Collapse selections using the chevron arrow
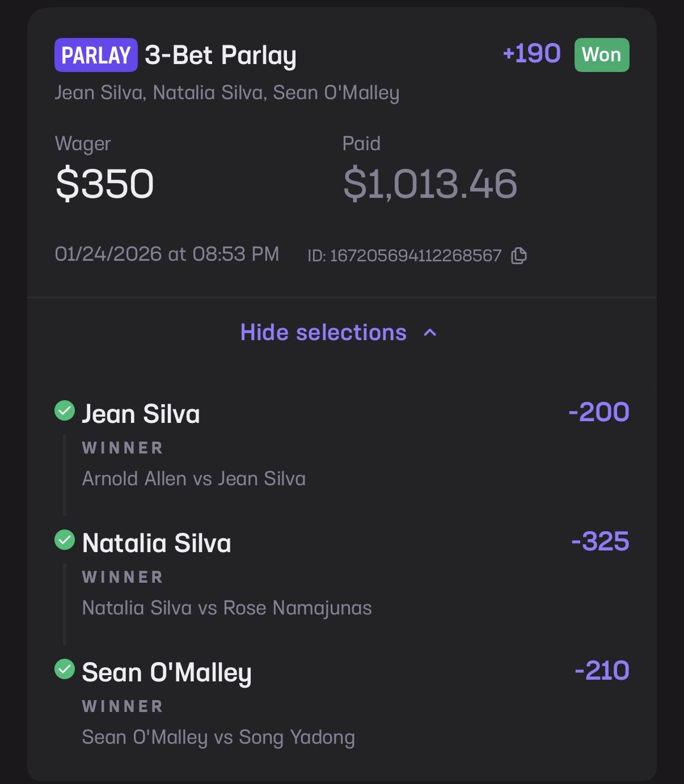This screenshot has height=784, width=684. tap(430, 333)
